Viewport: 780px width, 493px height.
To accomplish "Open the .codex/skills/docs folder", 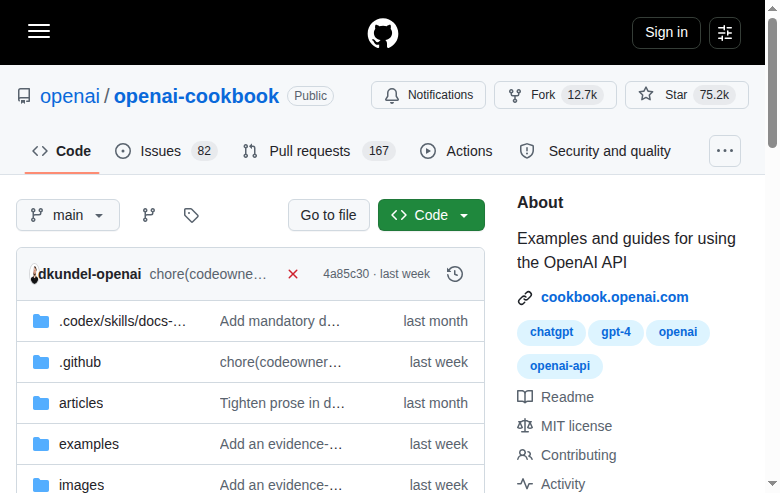I will pyautogui.click(x=122, y=321).
